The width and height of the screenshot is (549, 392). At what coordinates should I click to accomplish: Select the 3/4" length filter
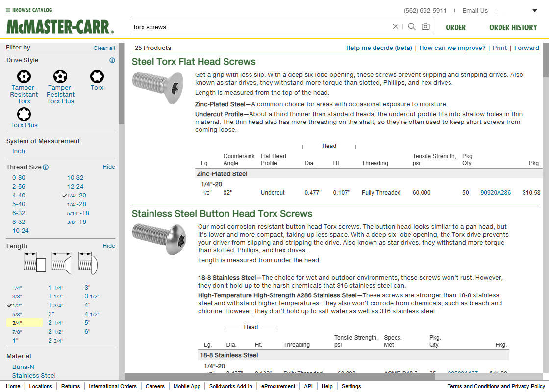24,323
